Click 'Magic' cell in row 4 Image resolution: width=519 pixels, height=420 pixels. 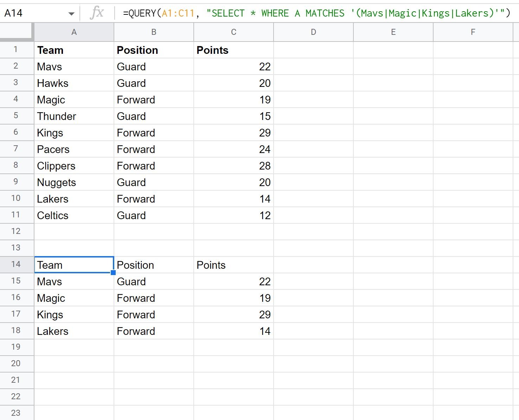74,100
